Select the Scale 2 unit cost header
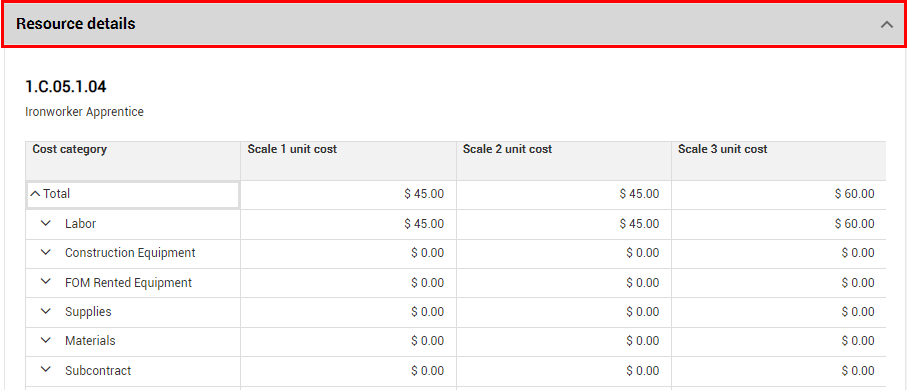The image size is (907, 390). pyautogui.click(x=563, y=160)
